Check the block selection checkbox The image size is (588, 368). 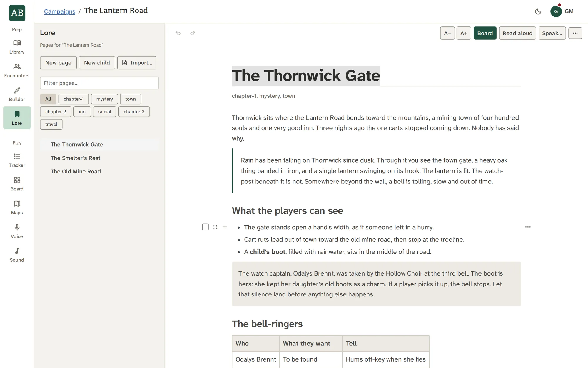coord(205,227)
